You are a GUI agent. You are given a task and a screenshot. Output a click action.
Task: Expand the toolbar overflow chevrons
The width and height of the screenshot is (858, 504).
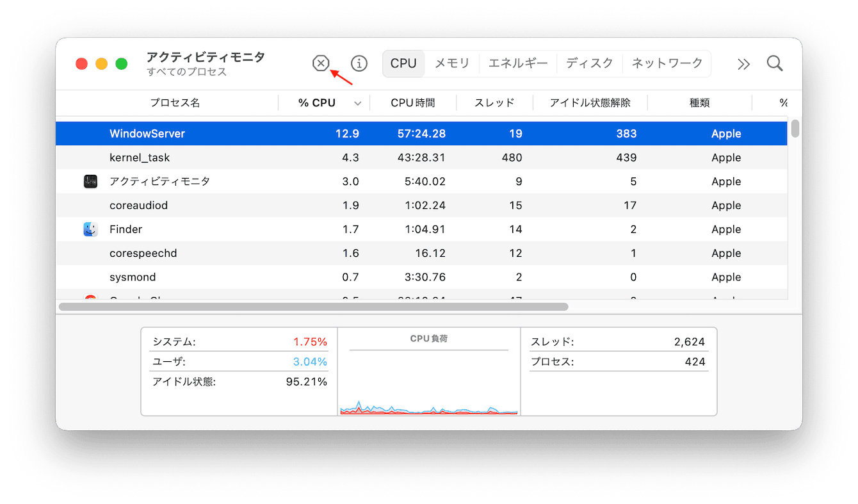[x=743, y=64]
